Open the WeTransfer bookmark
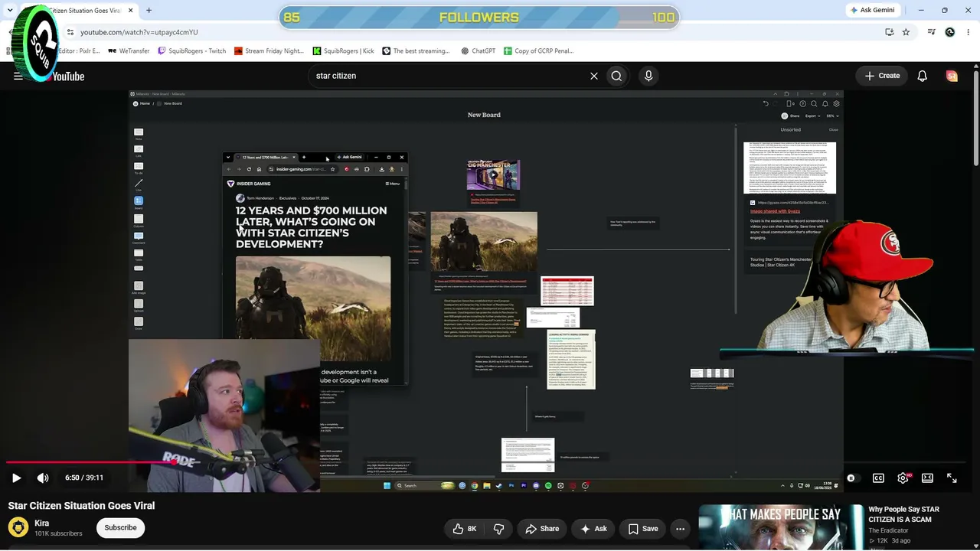This screenshot has width=980, height=551. [x=129, y=51]
